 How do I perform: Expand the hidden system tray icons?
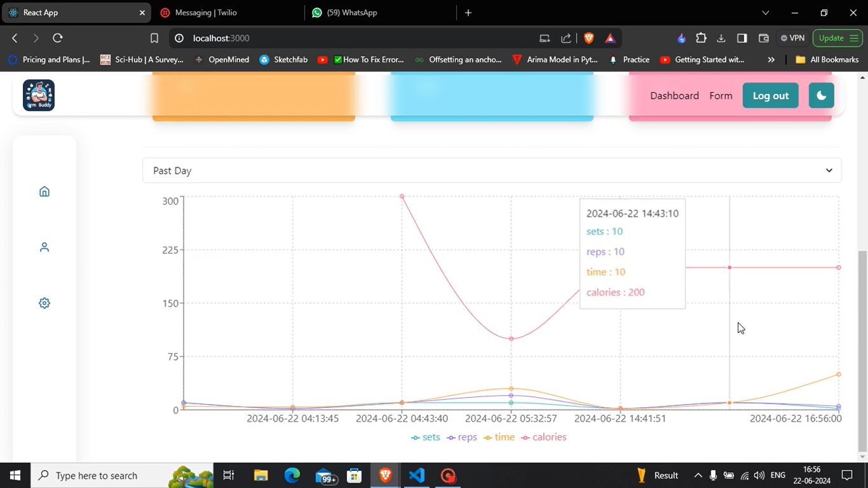click(698, 475)
